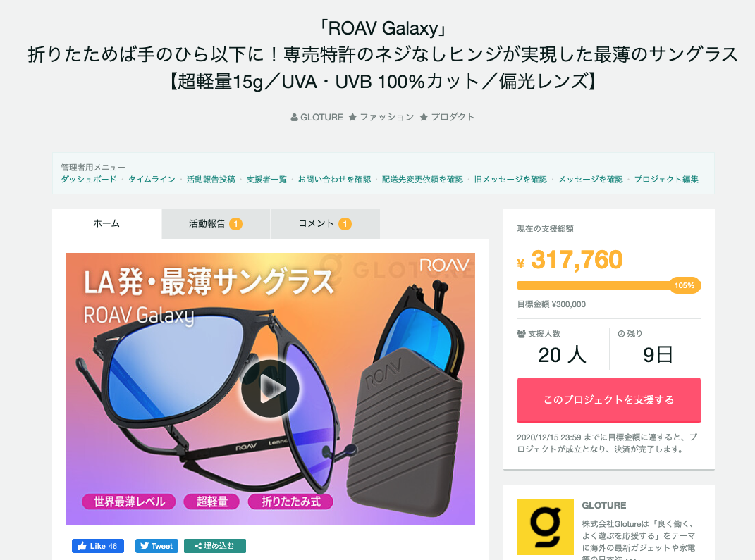Open the プロジェクト編集 link
This screenshot has height=560, width=755.
point(666,180)
